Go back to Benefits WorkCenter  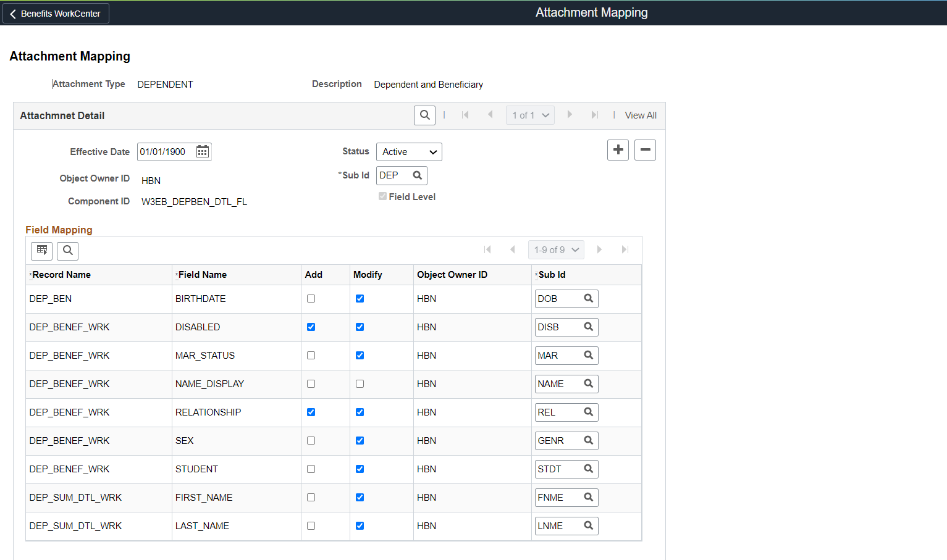tap(56, 14)
